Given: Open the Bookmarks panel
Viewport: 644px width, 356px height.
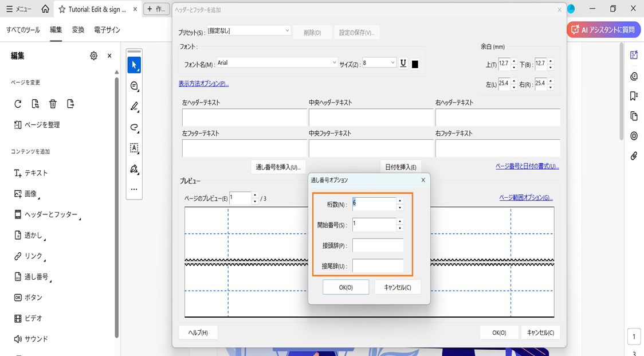Looking at the screenshot, I should coord(634,96).
